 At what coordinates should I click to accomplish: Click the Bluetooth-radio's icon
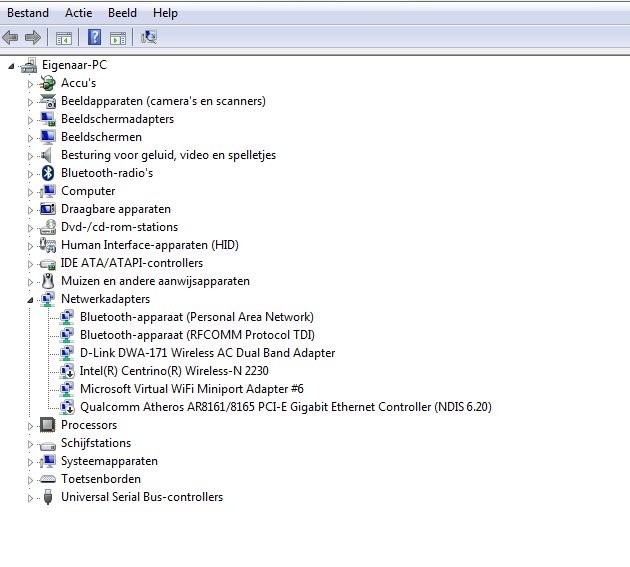48,173
